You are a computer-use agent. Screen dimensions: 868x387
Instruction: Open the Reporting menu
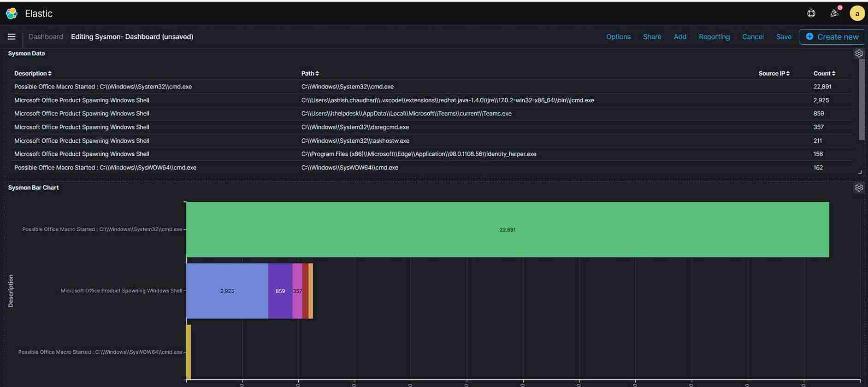(x=714, y=36)
